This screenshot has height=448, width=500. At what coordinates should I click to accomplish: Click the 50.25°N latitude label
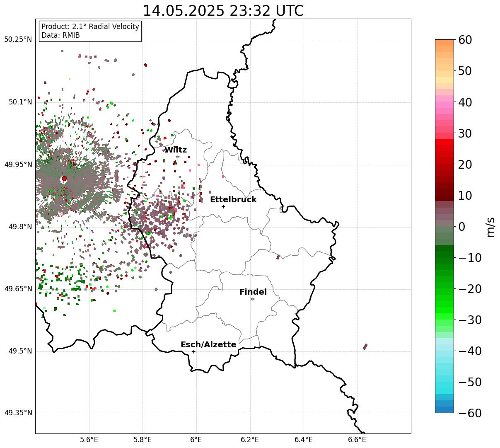click(x=18, y=40)
